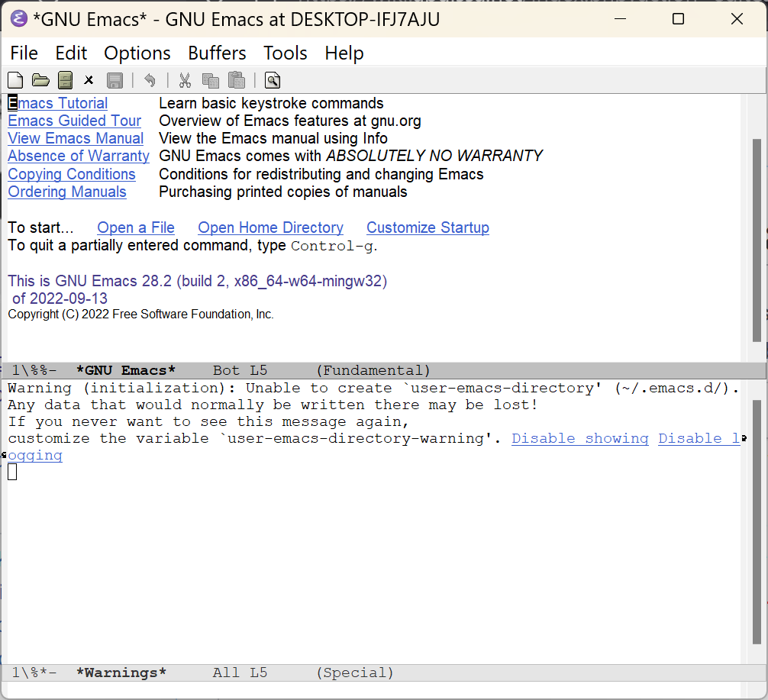Click *Warnings* buffer name in mode line
This screenshot has height=700, width=768.
point(121,673)
